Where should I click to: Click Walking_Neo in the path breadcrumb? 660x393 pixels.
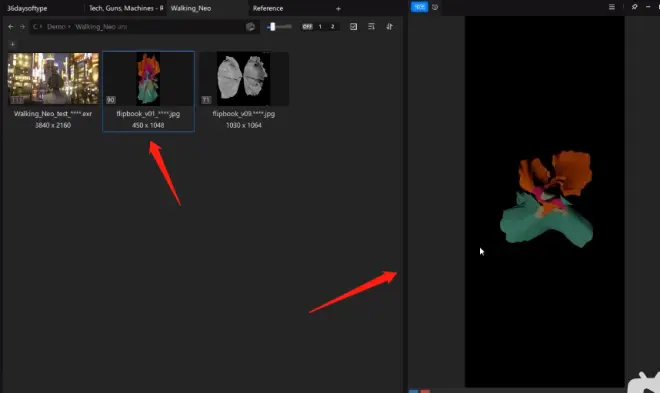[95, 27]
